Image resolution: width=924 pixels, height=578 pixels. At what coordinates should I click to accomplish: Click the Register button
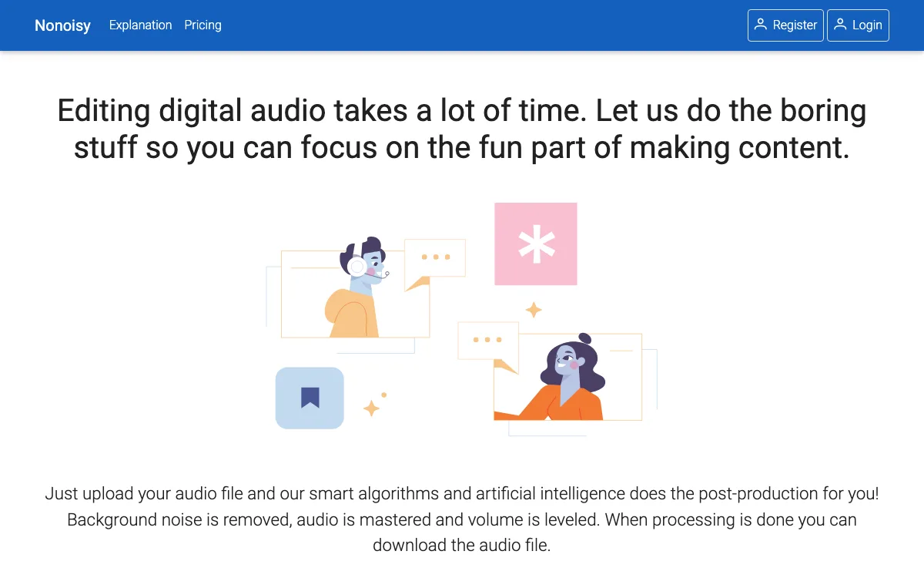coord(785,25)
